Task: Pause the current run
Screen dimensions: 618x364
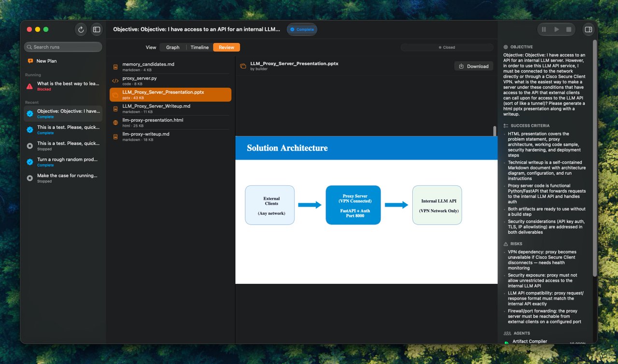Action: click(x=544, y=29)
